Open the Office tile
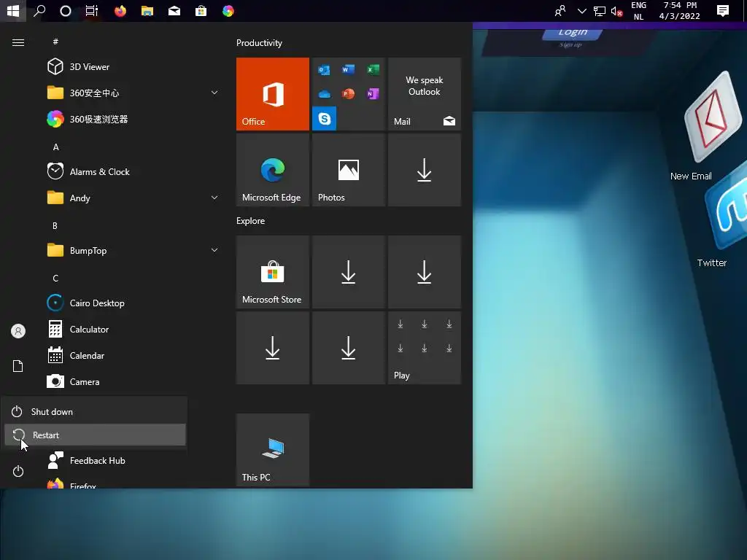This screenshot has width=747, height=560. click(x=273, y=94)
